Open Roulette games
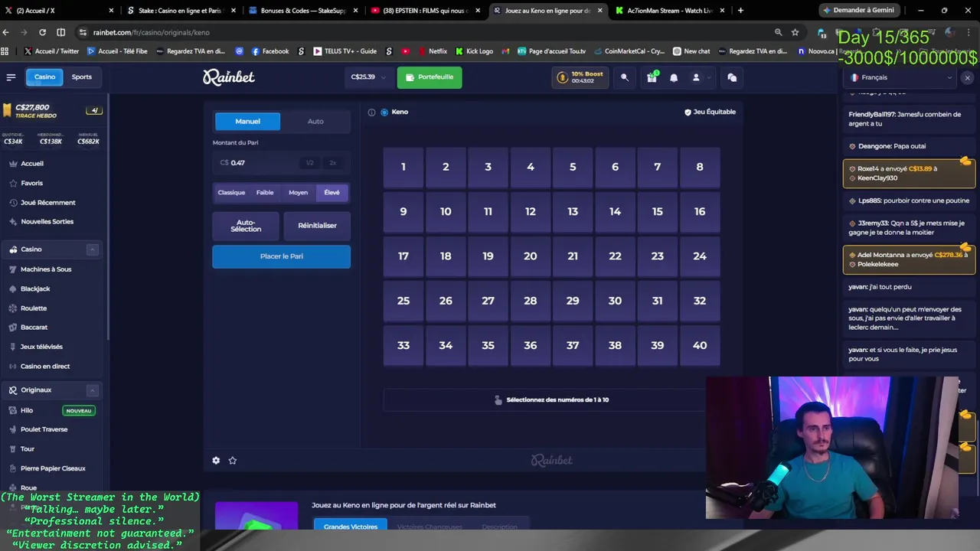The height and width of the screenshot is (551, 980). point(34,308)
